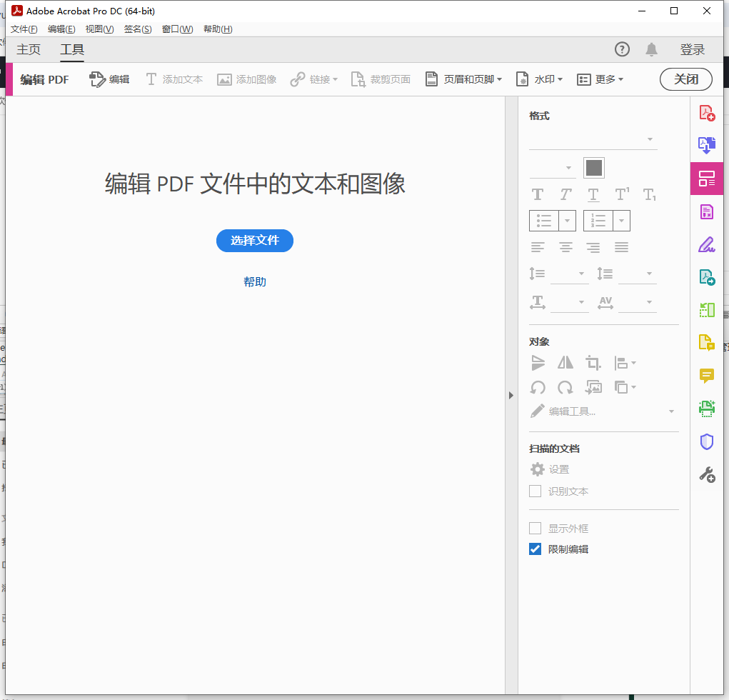The image size is (729, 700).
Task: Click the 帮助 link below button
Action: click(255, 282)
